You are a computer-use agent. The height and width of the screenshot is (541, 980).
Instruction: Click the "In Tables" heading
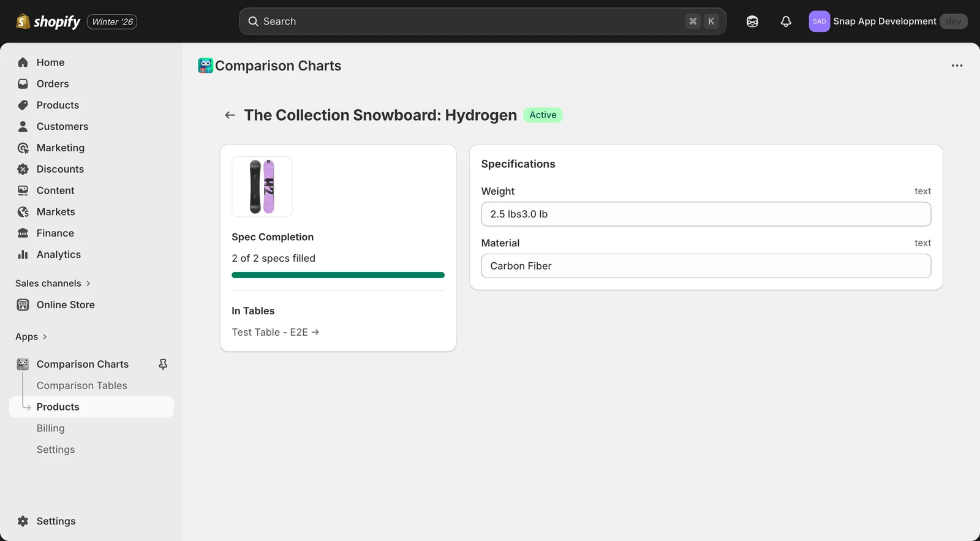click(x=253, y=311)
